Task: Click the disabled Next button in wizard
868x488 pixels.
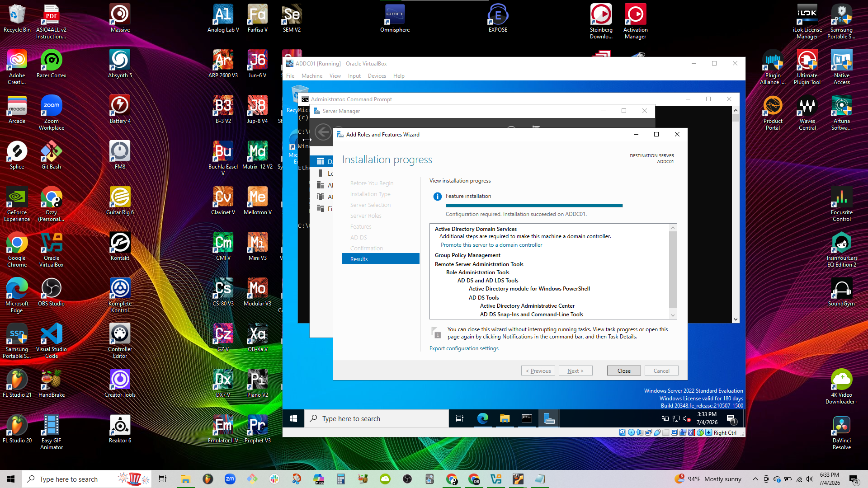Action: tap(576, 371)
